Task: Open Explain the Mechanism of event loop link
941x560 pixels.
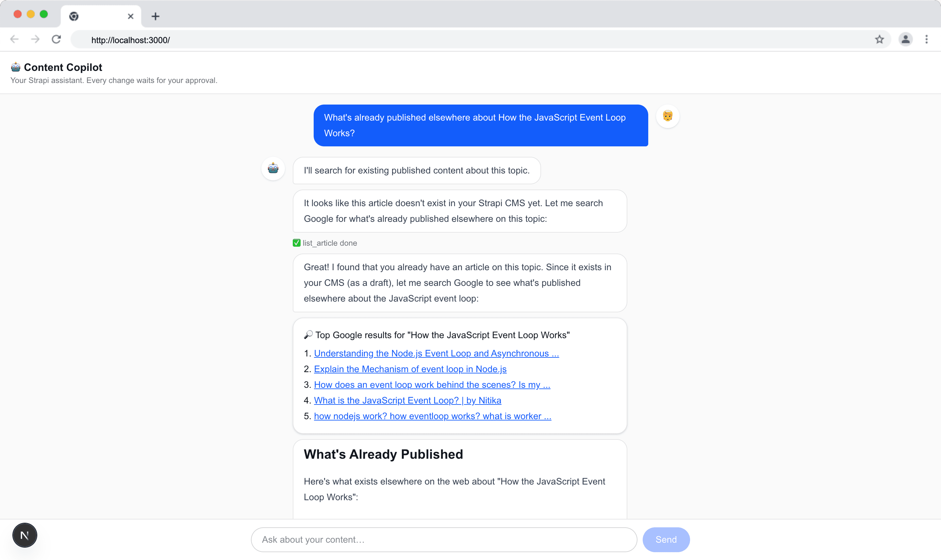Action: (x=410, y=369)
